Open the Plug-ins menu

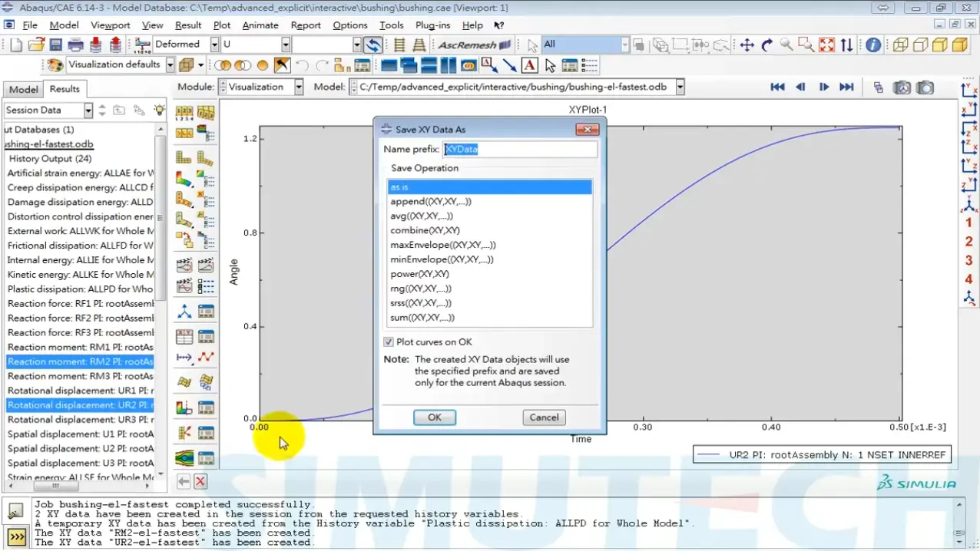point(432,25)
